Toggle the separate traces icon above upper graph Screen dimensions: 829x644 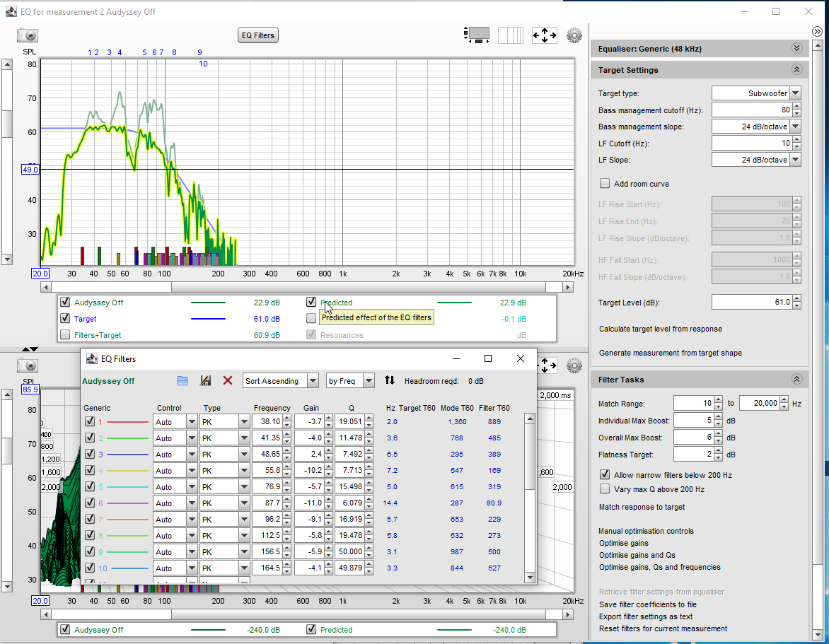511,35
